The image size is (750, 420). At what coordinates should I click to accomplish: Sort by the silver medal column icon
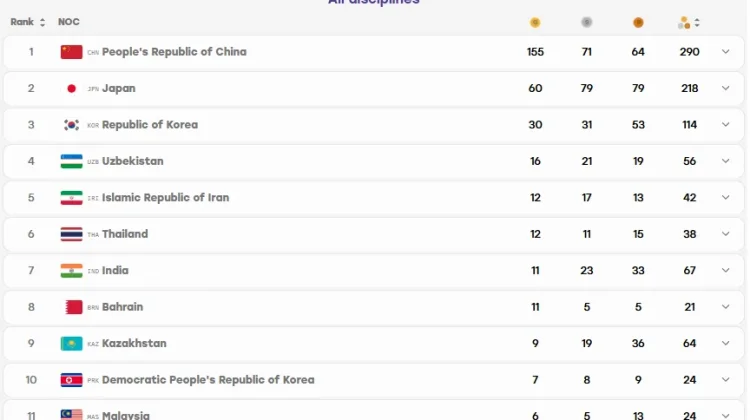(x=587, y=22)
